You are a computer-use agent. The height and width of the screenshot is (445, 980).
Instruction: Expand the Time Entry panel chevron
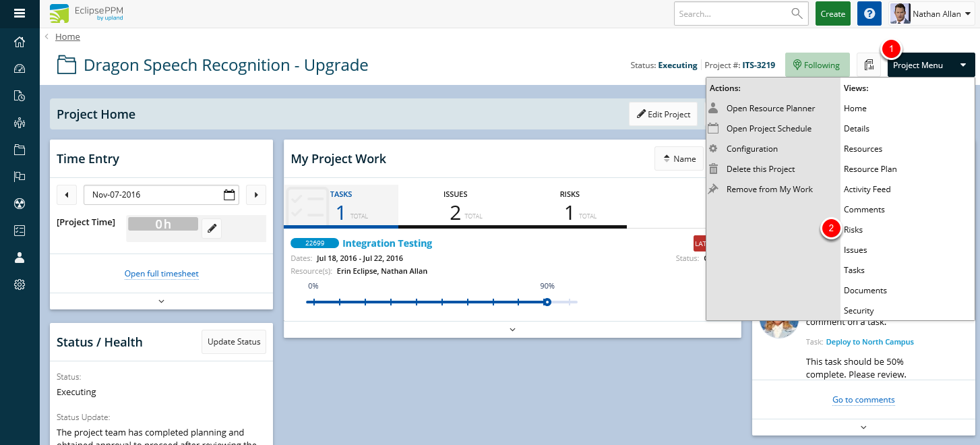[161, 301]
